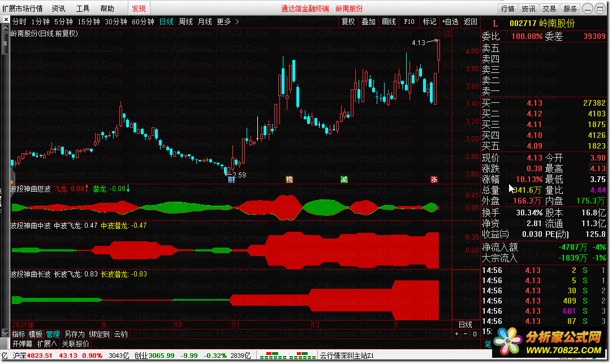Click the 创业 3065.99 index in status bar

click(154, 356)
